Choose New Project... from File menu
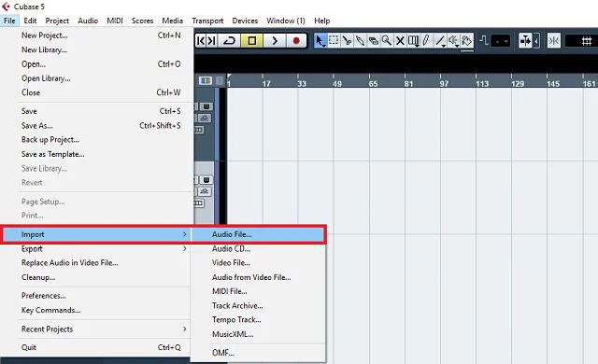598x364 pixels. tap(95, 35)
